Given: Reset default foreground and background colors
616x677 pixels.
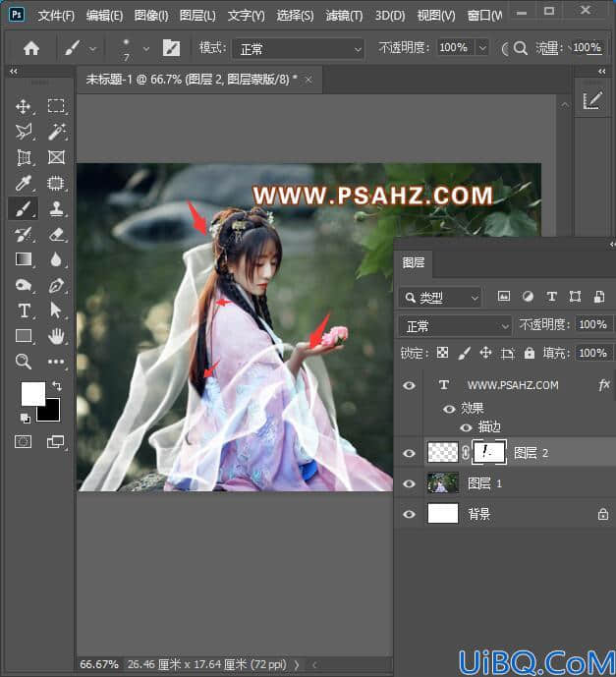Looking at the screenshot, I should 25,418.
